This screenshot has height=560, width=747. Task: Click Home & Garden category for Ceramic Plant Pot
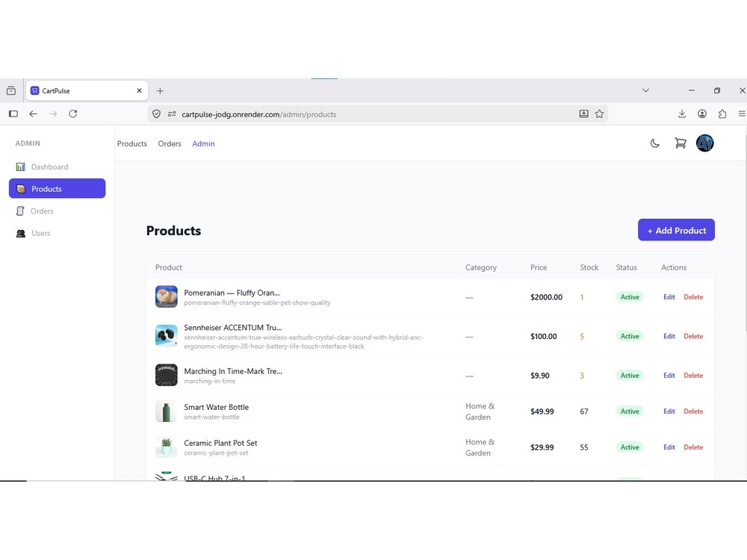tap(480, 447)
